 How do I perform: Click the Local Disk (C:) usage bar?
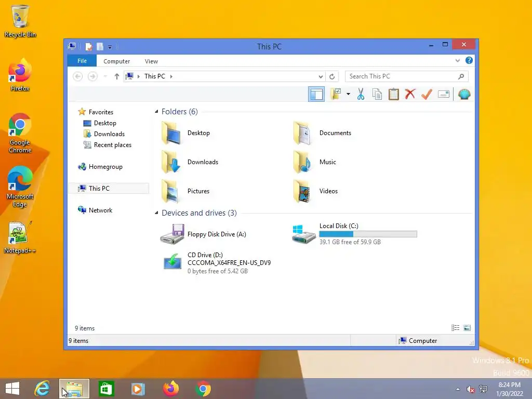pos(368,234)
